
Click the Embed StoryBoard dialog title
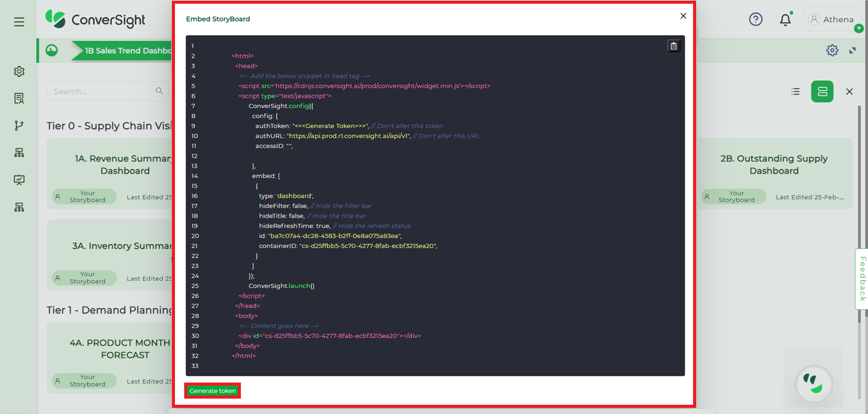(218, 19)
